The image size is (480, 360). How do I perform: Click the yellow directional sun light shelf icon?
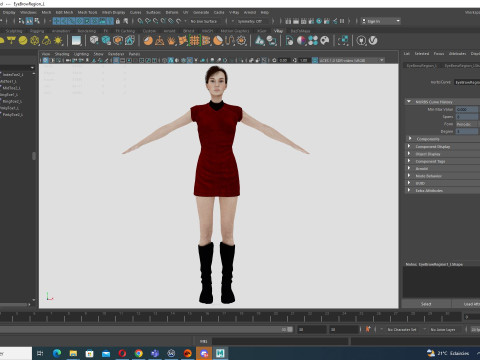pos(58,41)
